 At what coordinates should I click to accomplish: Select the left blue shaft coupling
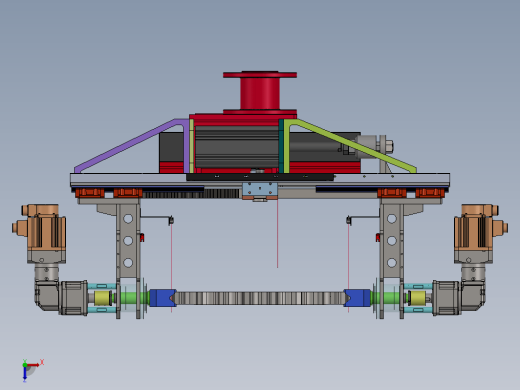click(163, 298)
